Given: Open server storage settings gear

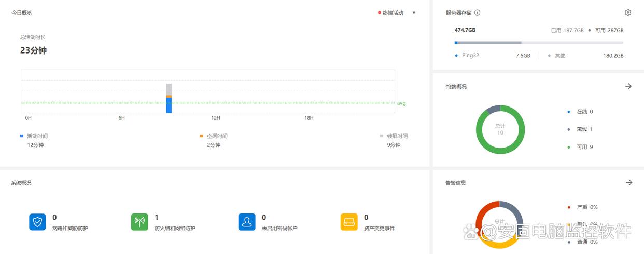Looking at the screenshot, I should click(x=628, y=12).
